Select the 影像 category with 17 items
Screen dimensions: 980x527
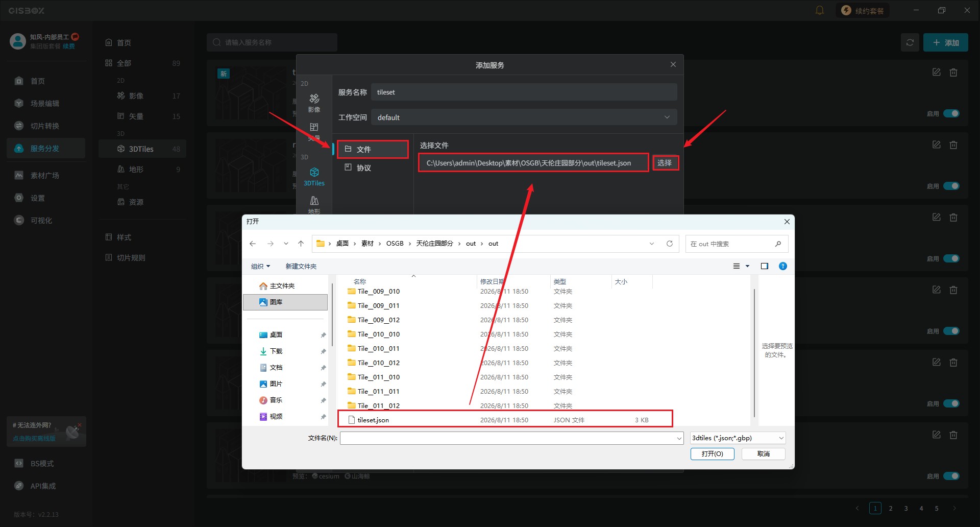[x=142, y=95]
